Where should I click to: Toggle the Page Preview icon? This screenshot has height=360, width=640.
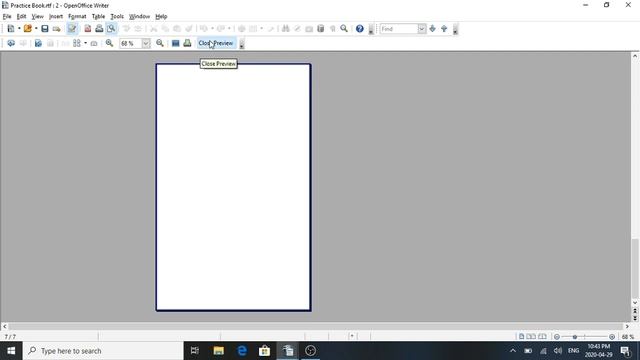(111, 29)
